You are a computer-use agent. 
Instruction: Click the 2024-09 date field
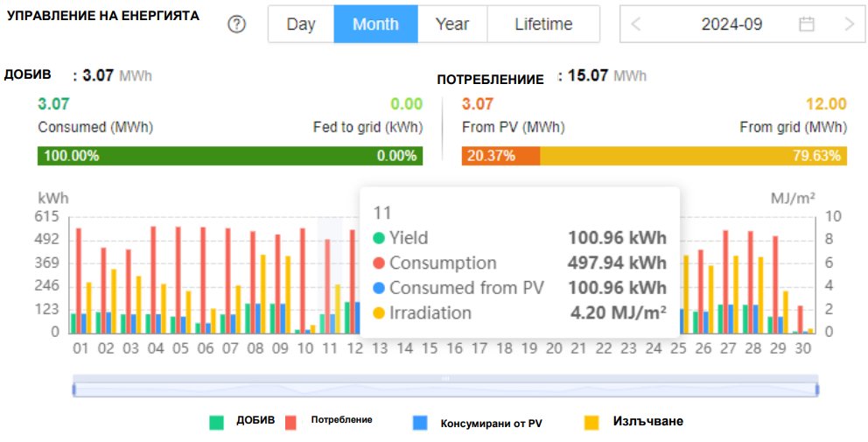pyautogui.click(x=731, y=24)
